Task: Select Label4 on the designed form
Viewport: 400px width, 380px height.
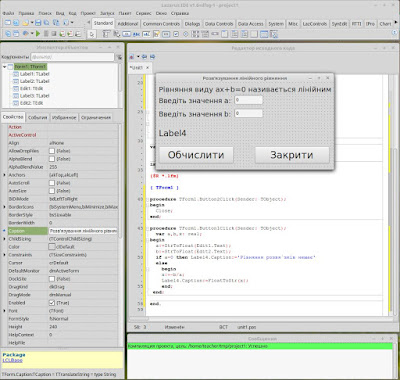Action: coord(172,133)
